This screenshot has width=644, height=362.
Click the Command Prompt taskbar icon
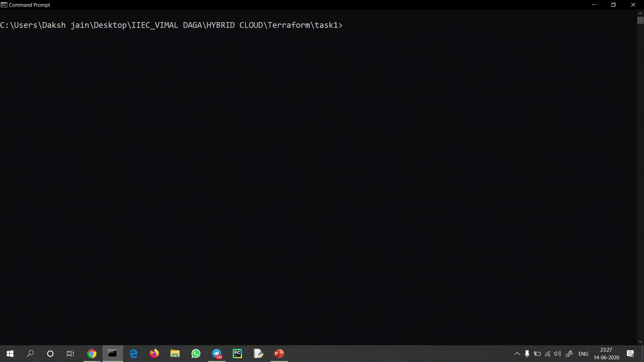point(112,354)
